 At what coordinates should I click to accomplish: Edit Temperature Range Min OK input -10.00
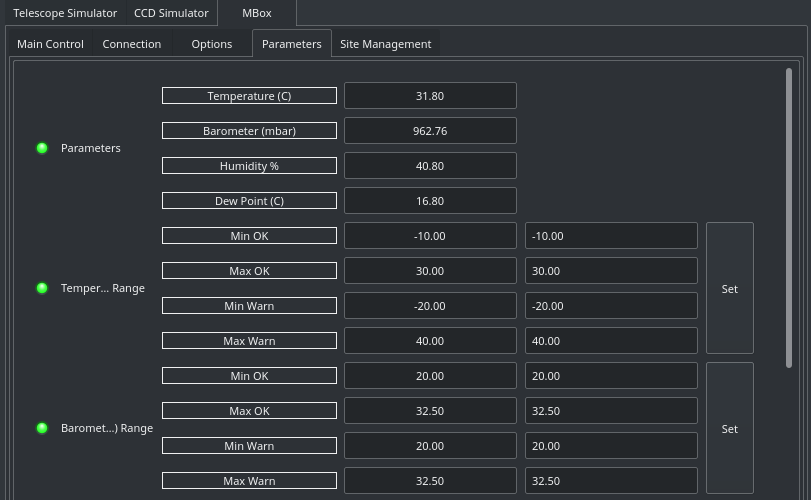(x=611, y=236)
